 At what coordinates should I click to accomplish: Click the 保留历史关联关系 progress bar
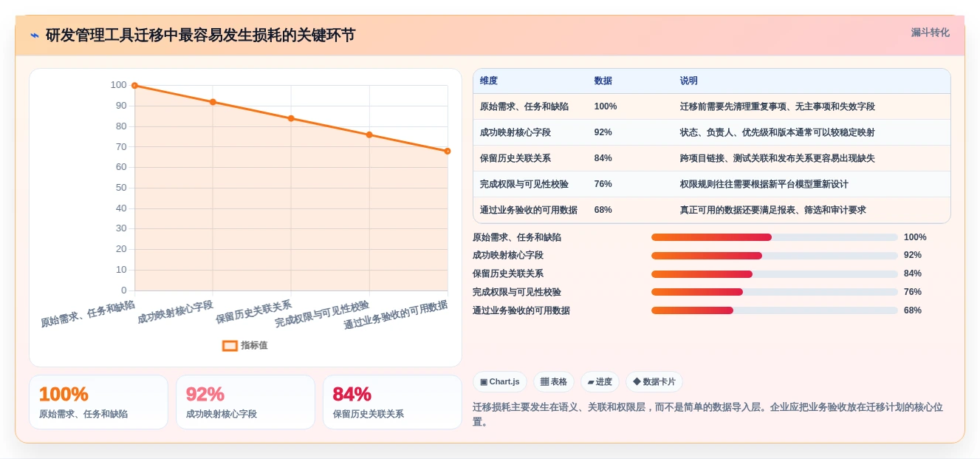[775, 274]
